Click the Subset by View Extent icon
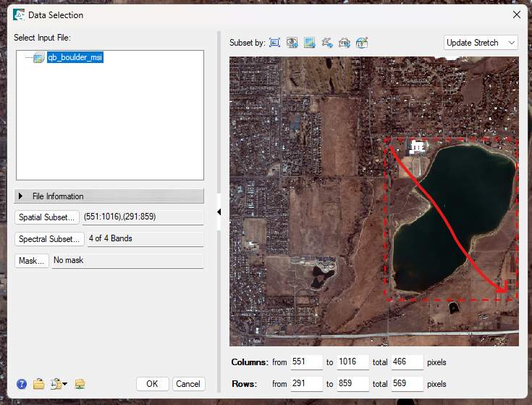Viewport: 532px width, 405px height. coord(292,43)
